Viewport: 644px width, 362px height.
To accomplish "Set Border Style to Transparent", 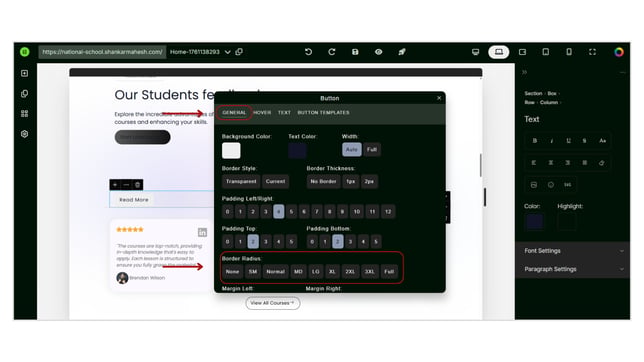I will pyautogui.click(x=241, y=181).
